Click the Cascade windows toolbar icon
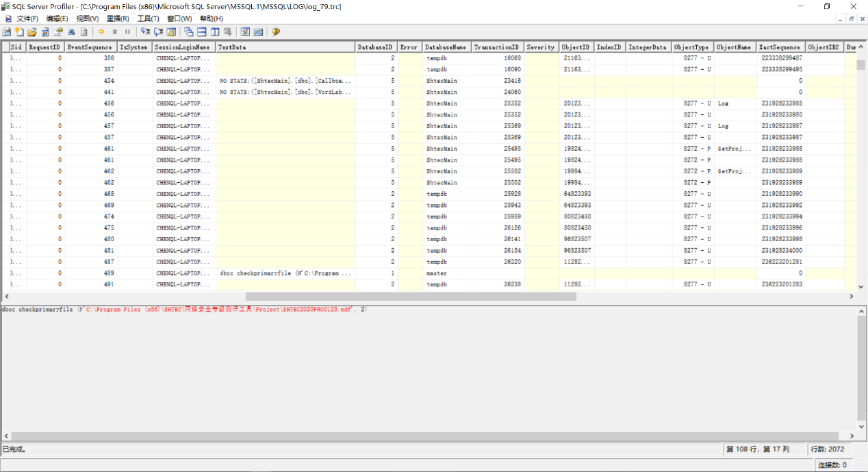The height and width of the screenshot is (472, 868). tap(189, 32)
